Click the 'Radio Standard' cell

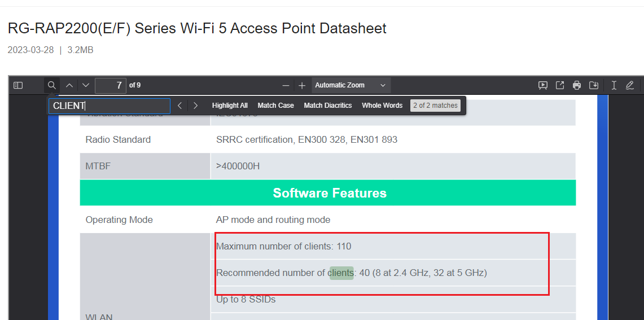tap(118, 139)
